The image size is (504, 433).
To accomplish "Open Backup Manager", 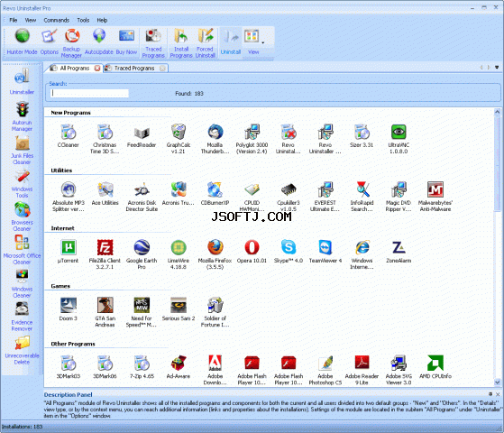I will click(x=71, y=43).
